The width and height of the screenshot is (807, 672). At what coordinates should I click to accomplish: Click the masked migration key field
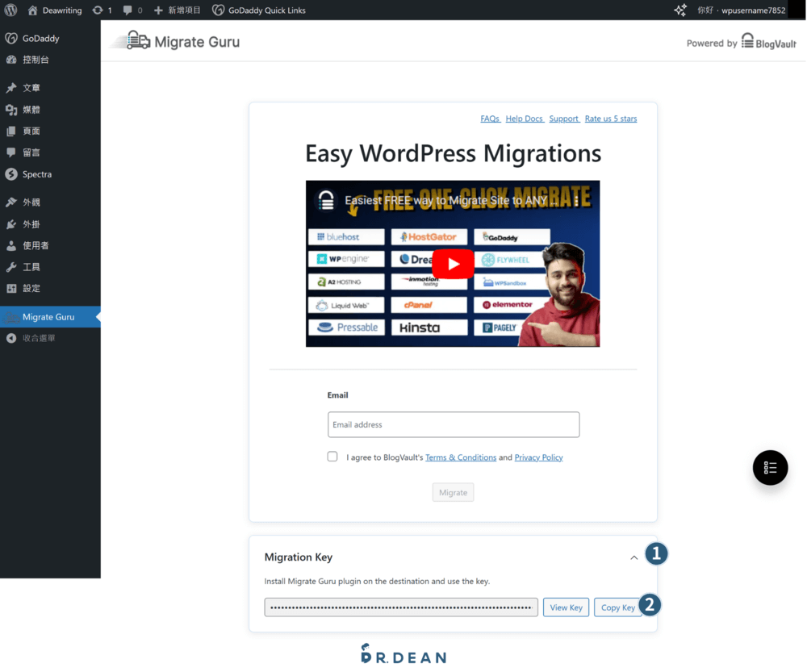pyautogui.click(x=401, y=607)
